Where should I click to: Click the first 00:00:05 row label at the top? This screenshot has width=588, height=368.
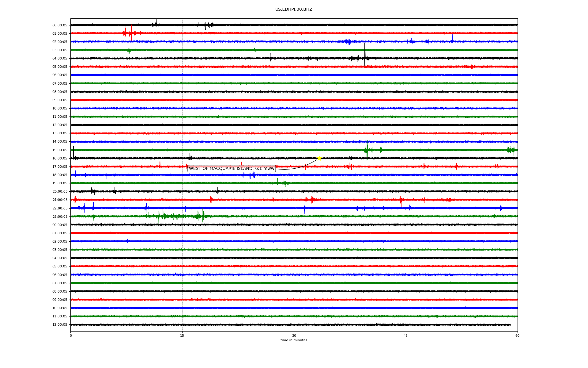click(60, 25)
